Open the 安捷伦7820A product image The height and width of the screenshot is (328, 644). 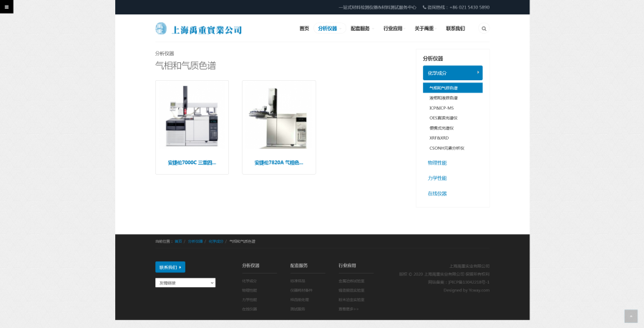(278, 117)
